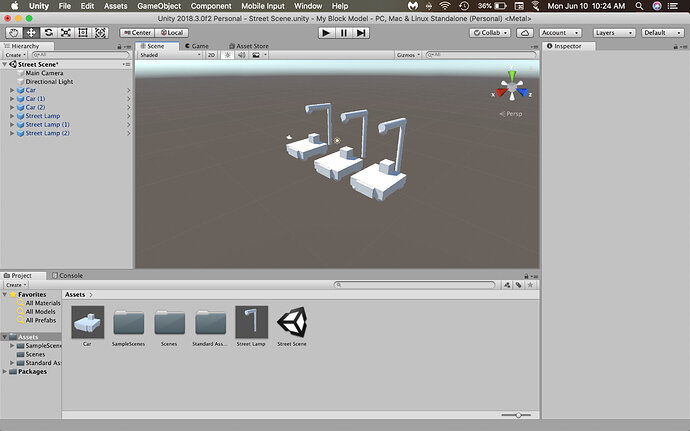
Task: Open the Shaded draw mode dropdown
Action: click(169, 55)
